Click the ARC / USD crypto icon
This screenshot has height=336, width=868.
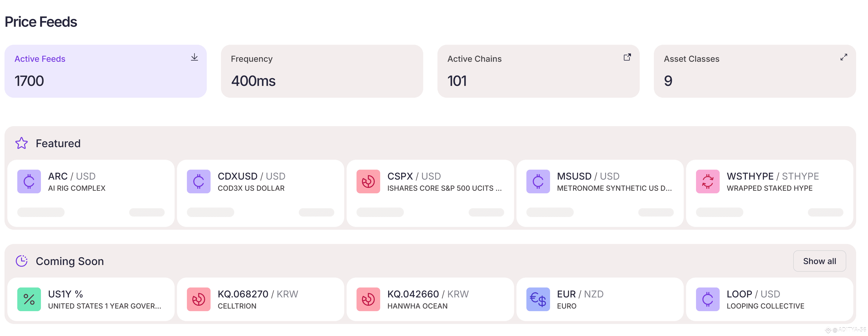(29, 181)
